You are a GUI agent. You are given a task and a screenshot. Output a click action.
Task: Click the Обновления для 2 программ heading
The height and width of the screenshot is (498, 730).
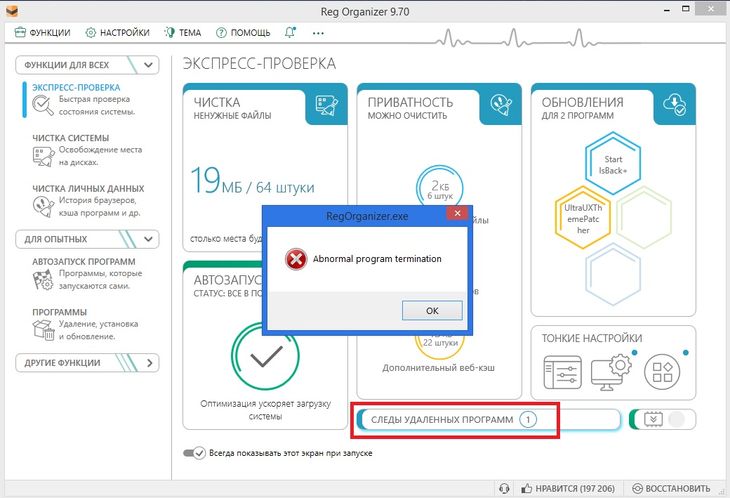[582, 108]
